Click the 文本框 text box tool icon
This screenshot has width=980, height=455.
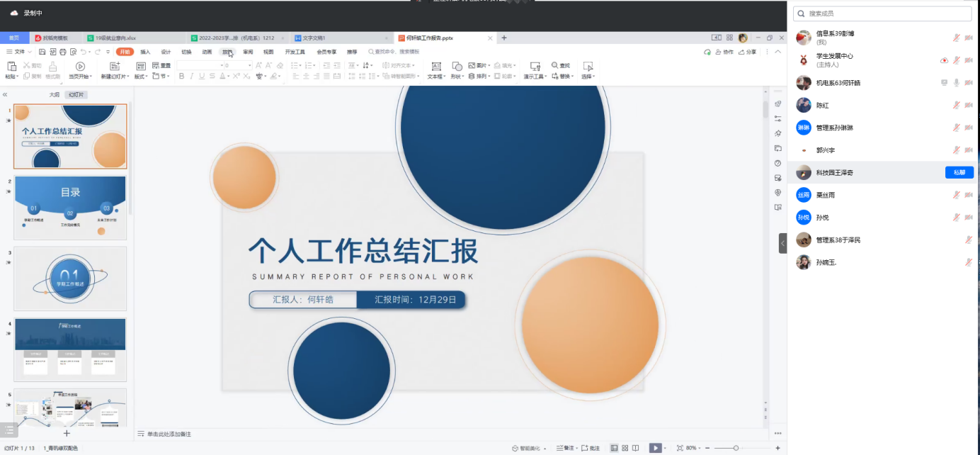click(x=436, y=66)
